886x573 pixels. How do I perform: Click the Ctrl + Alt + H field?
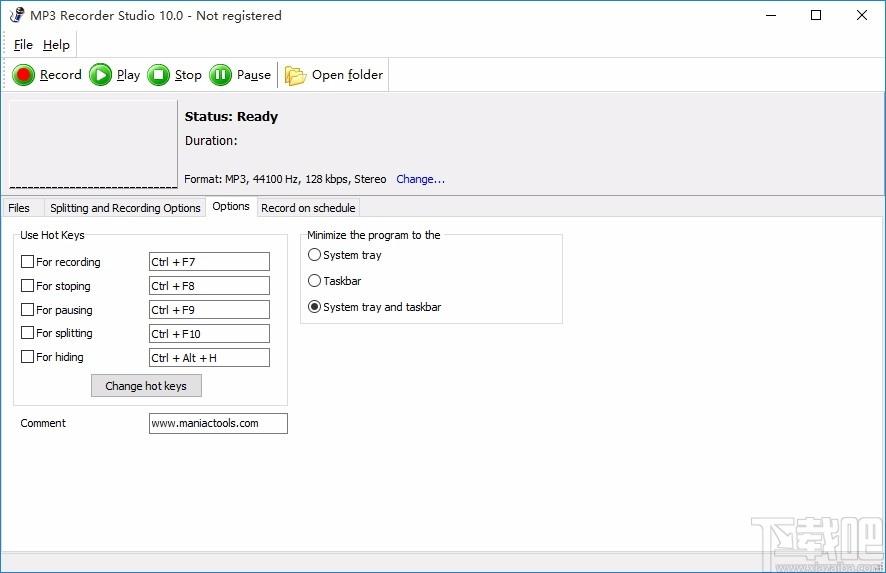tap(209, 358)
